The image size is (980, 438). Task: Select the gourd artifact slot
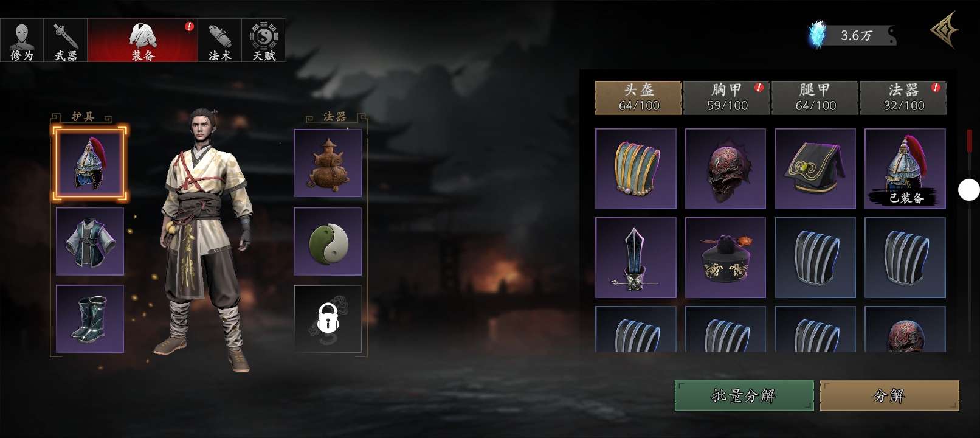pos(328,163)
